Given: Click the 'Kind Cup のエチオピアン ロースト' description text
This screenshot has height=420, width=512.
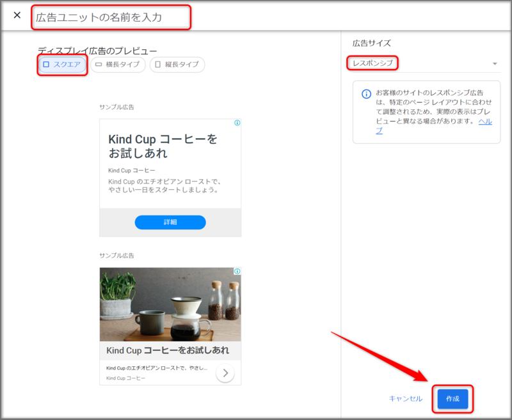Looking at the screenshot, I should (164, 185).
